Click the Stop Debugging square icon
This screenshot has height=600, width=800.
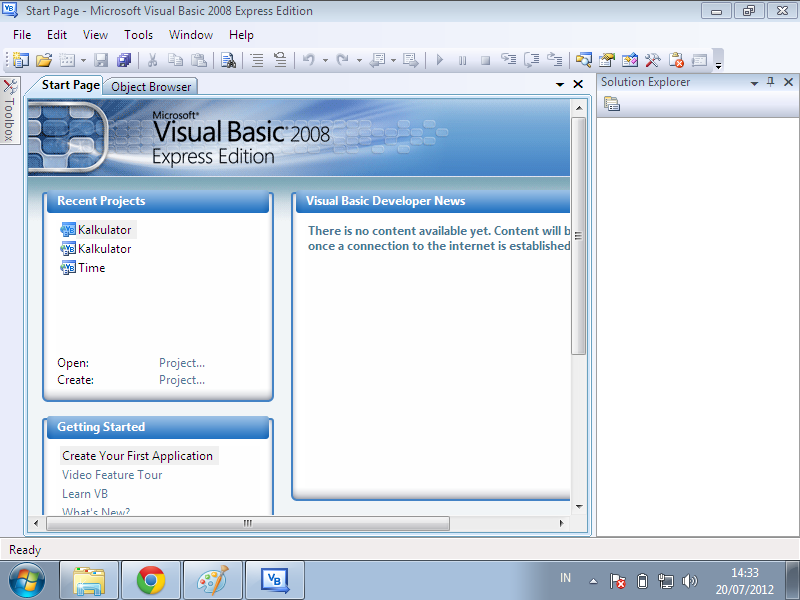pos(485,61)
